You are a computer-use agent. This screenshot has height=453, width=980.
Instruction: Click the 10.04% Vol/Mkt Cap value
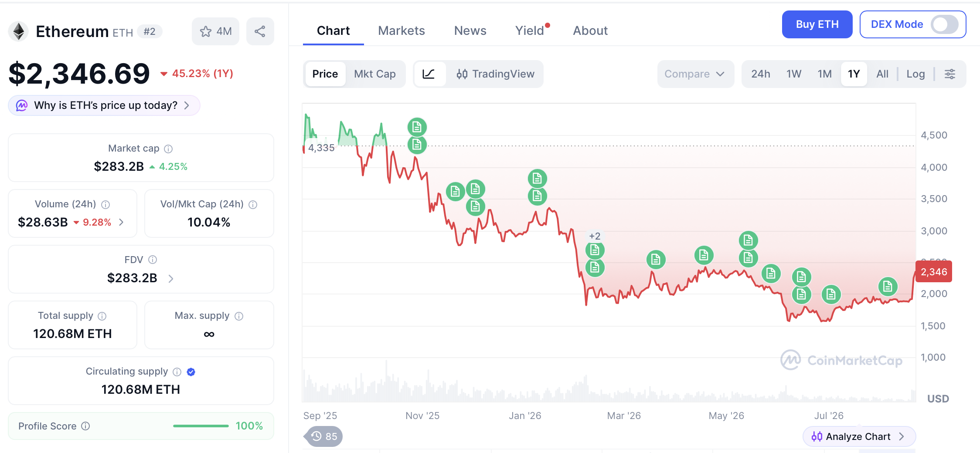pos(209,222)
